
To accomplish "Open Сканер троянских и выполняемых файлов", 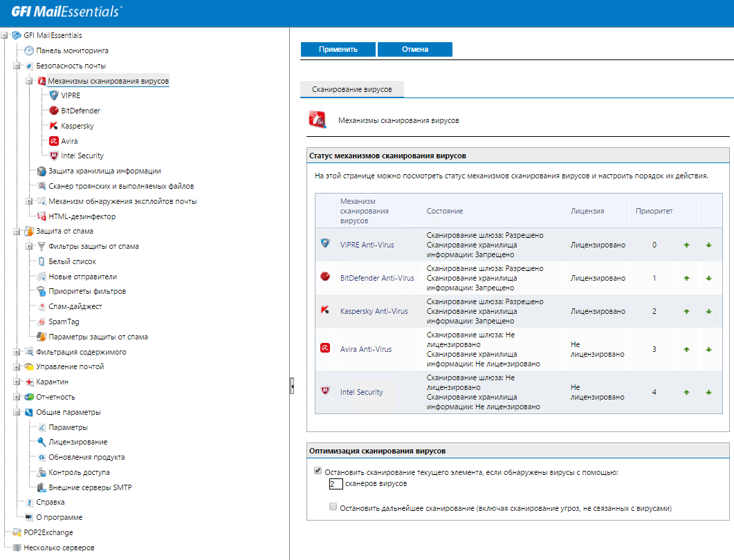I will click(x=121, y=186).
